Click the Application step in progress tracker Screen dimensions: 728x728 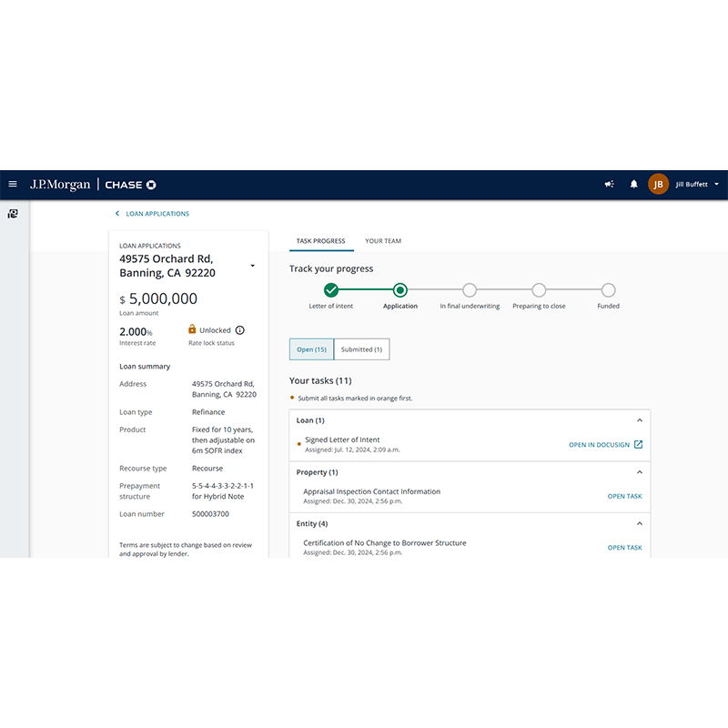(399, 290)
